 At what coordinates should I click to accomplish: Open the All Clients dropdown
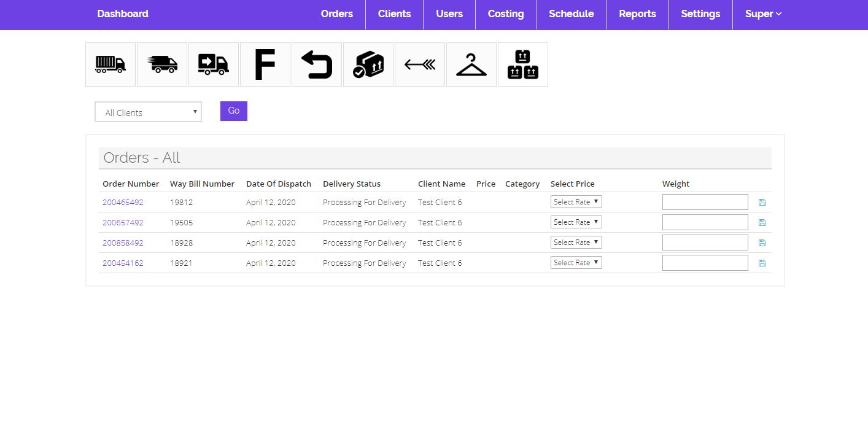click(148, 112)
